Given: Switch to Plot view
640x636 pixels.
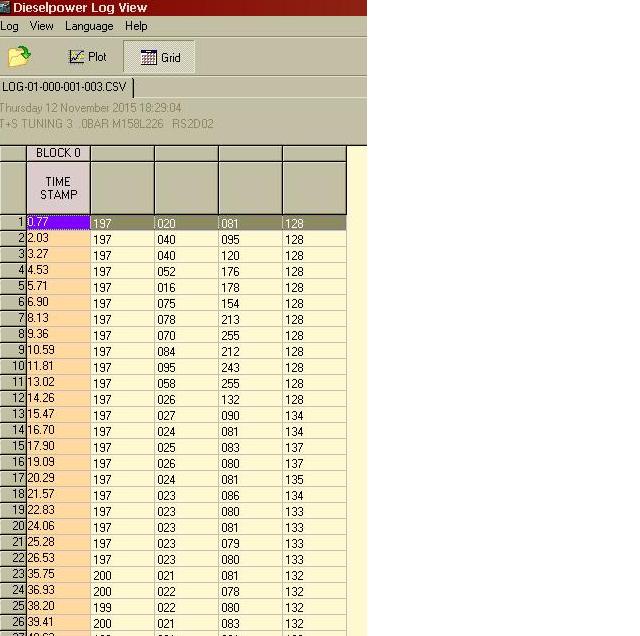Looking at the screenshot, I should tap(87, 57).
